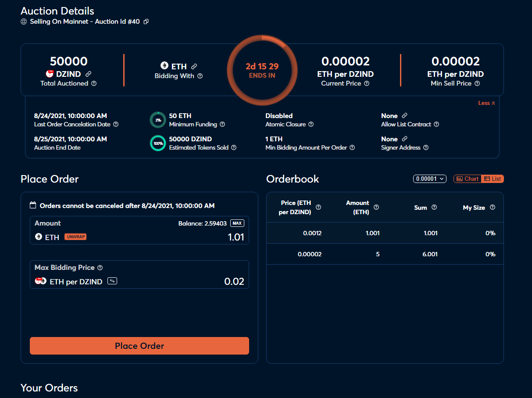Image resolution: width=532 pixels, height=398 pixels.
Task: Select orderbook row with price 0.00002
Action: (385, 254)
